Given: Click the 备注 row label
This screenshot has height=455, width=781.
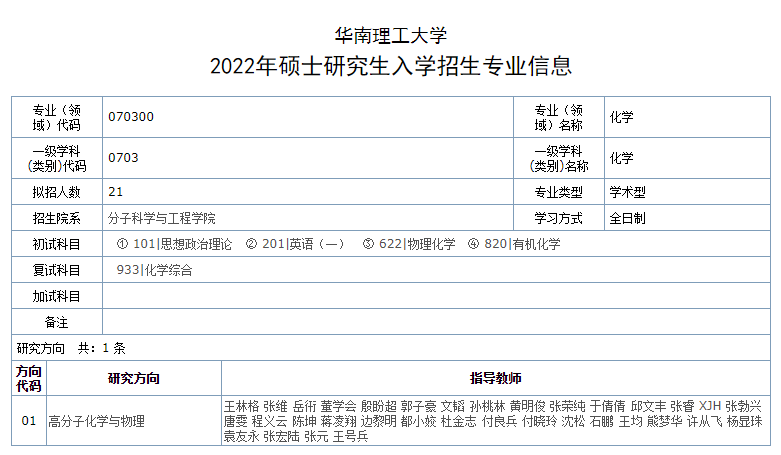Looking at the screenshot, I should [x=56, y=322].
